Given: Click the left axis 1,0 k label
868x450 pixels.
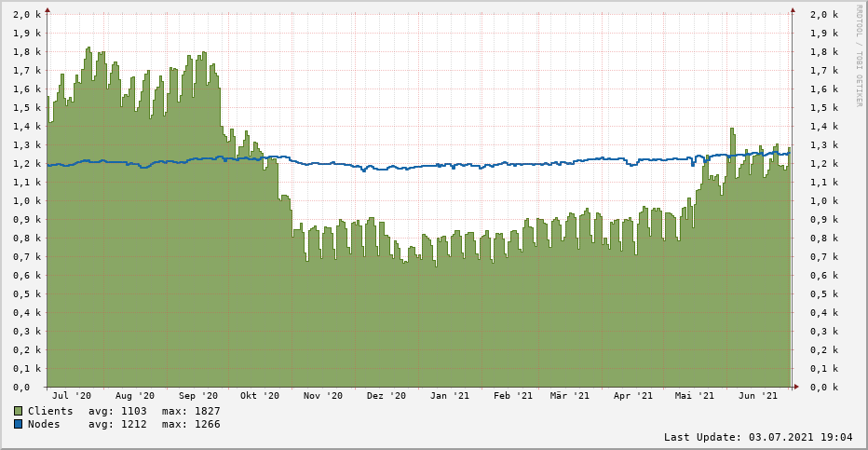Looking at the screenshot, I should pos(27,201).
